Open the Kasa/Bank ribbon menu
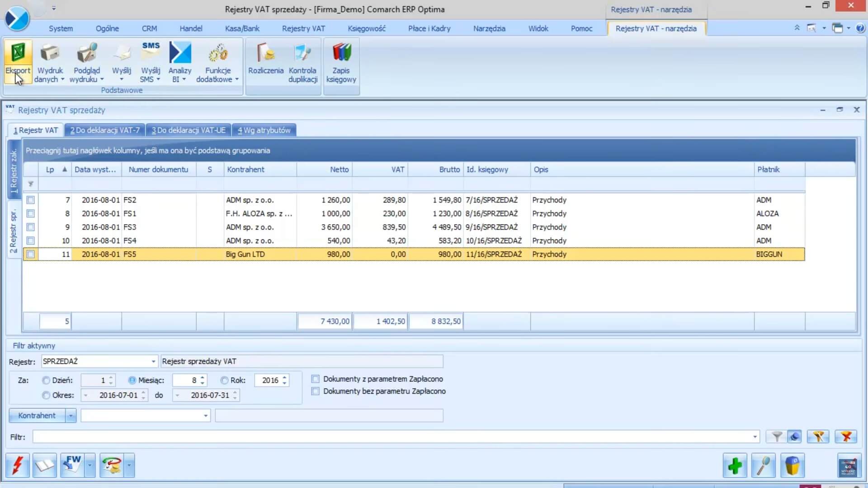 242,28
